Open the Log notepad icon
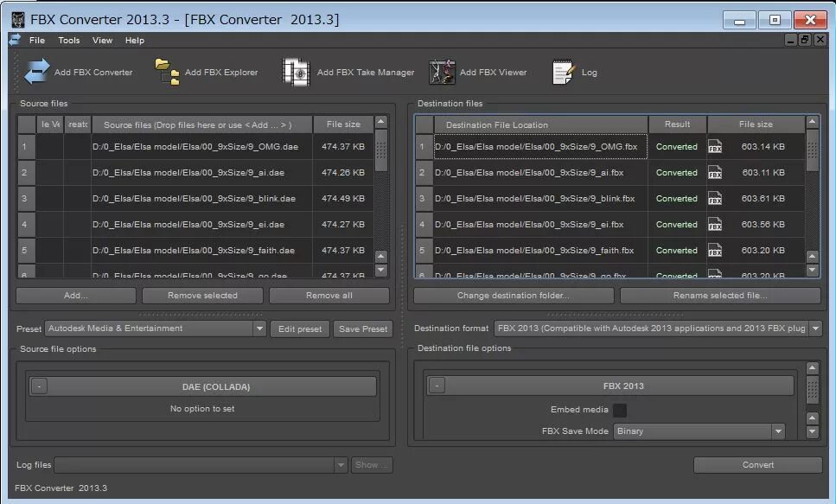Screen dimensions: 836x504 (x=564, y=72)
